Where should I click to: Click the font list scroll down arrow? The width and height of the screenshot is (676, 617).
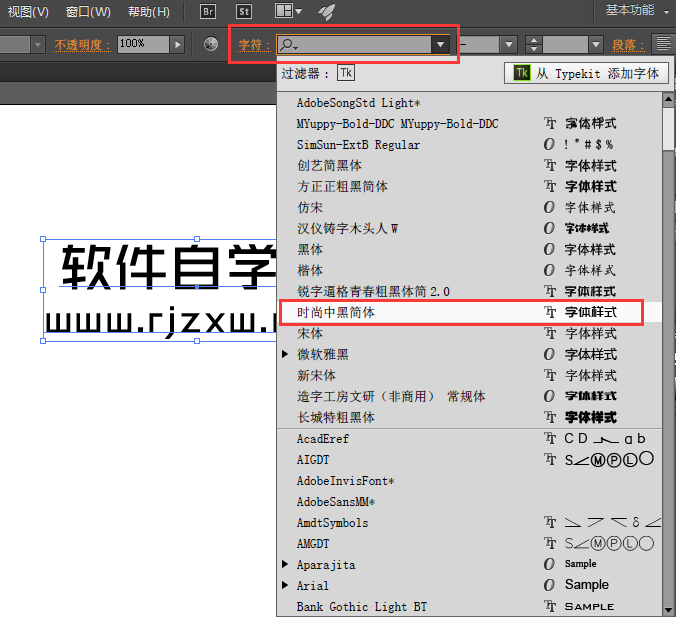tap(669, 610)
